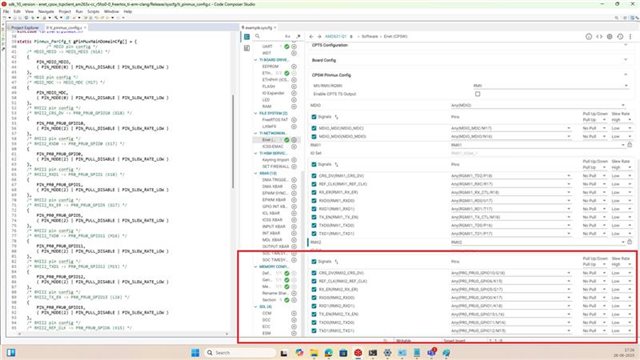Screen dimensions: 640x360
Task: Click lock icon beside RMII1 peripheral dropdown
Action: point(629,144)
